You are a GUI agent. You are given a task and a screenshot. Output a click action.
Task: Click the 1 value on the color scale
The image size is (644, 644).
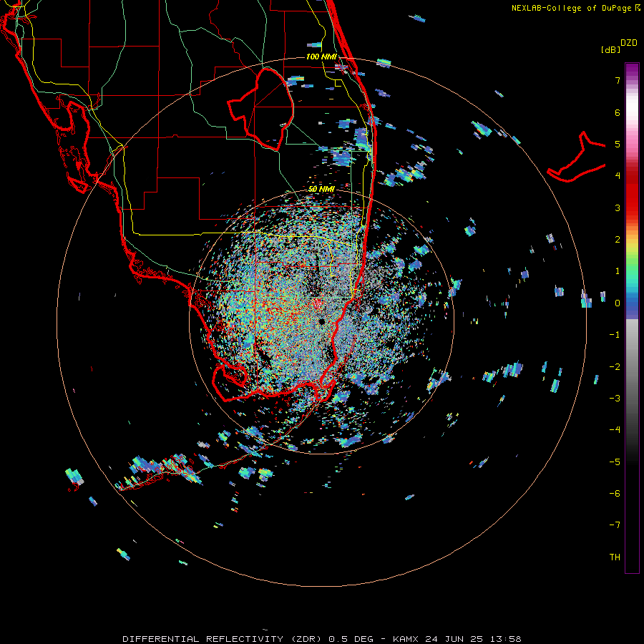point(618,271)
